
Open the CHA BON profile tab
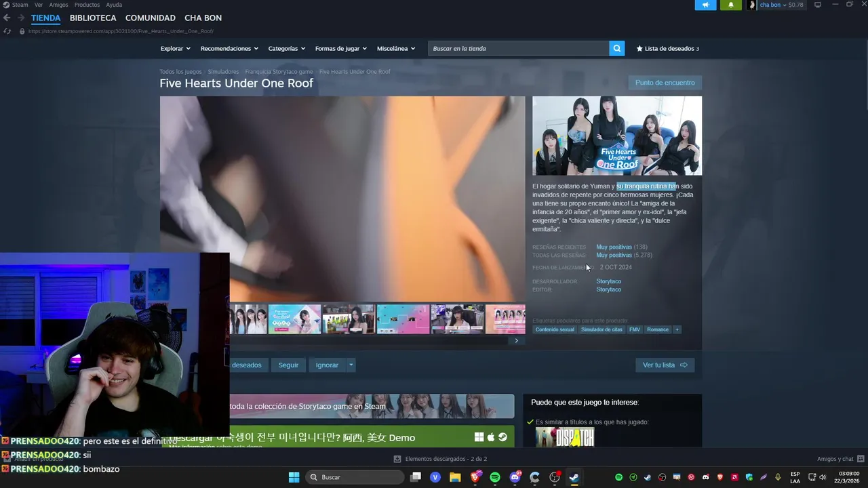coord(203,18)
